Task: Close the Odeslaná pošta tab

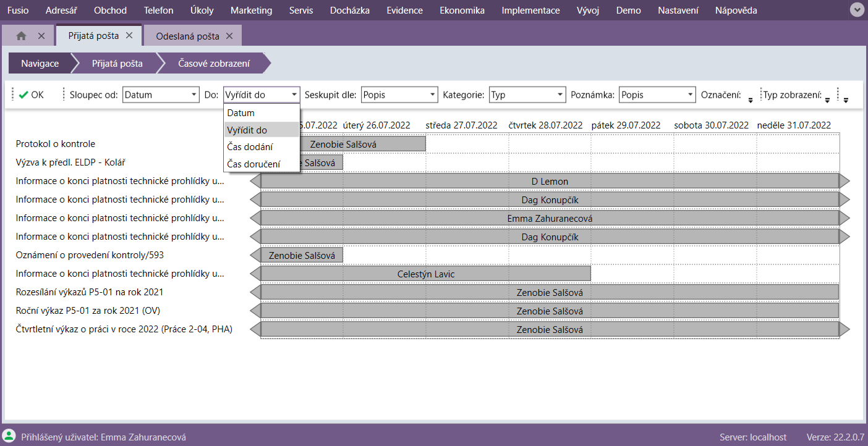Action: click(x=229, y=36)
